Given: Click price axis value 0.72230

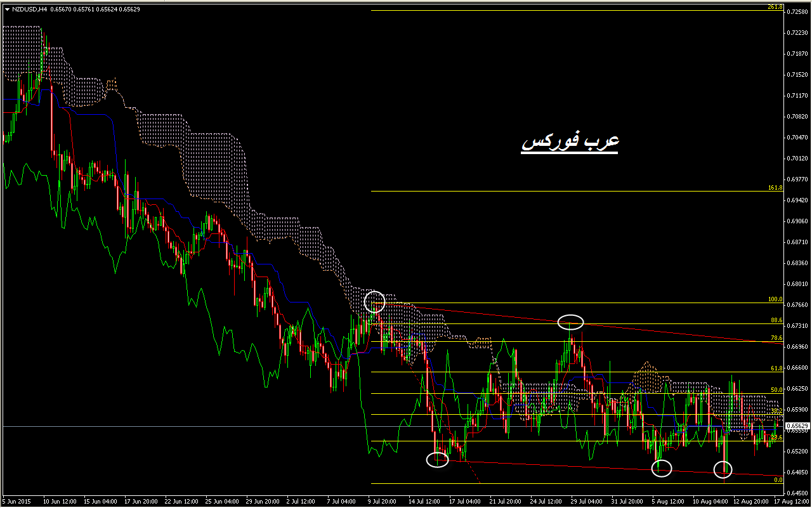Looking at the screenshot, I should pos(797,33).
